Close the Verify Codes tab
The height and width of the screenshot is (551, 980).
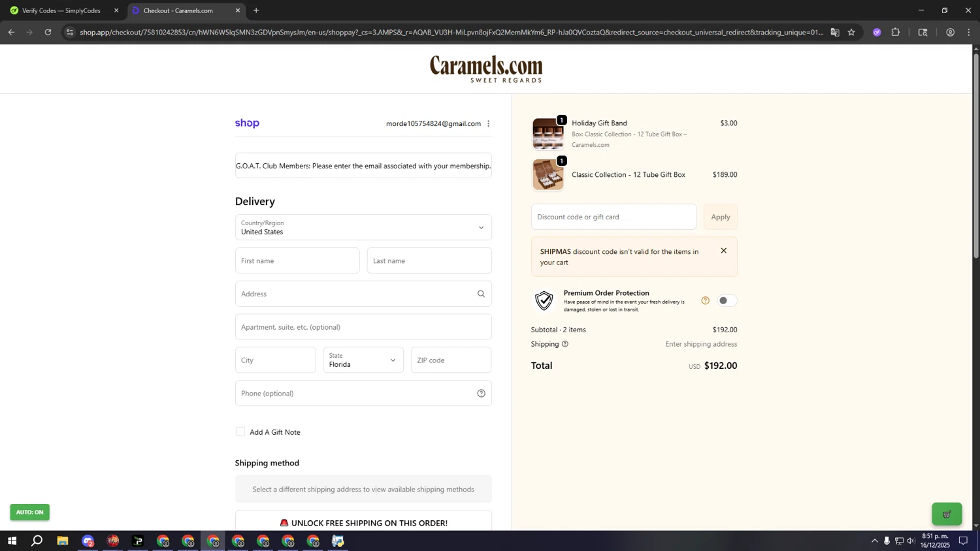(x=116, y=10)
